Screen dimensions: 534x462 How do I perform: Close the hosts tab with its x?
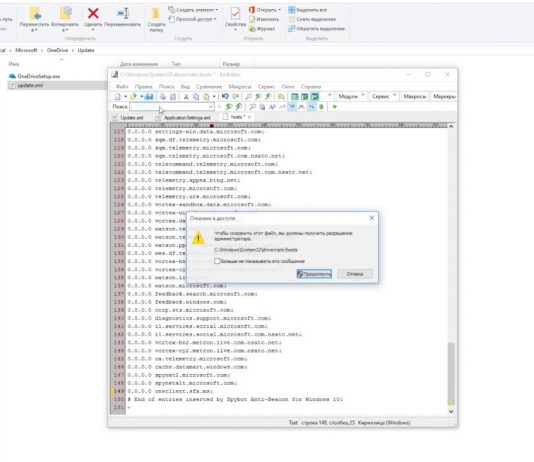[x=250, y=117]
